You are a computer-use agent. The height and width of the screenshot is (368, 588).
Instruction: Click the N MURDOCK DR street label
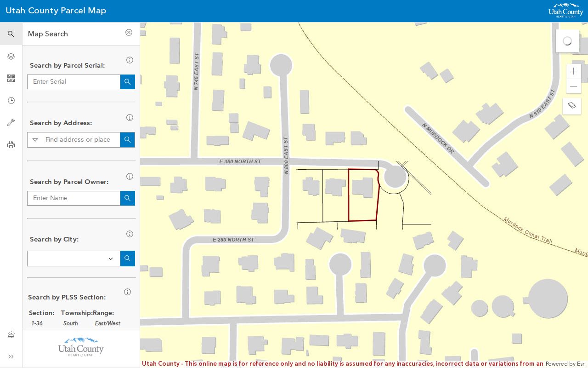[x=438, y=138]
